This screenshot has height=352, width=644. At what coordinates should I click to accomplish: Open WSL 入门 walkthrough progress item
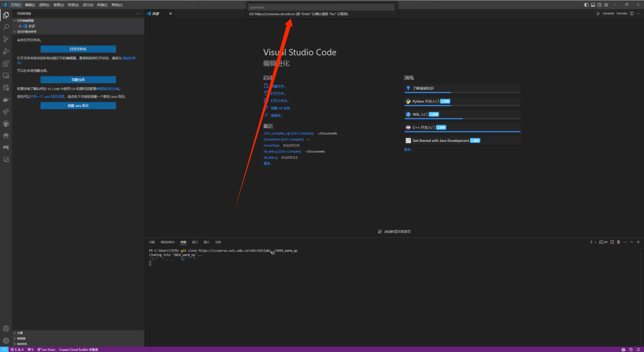(462, 115)
